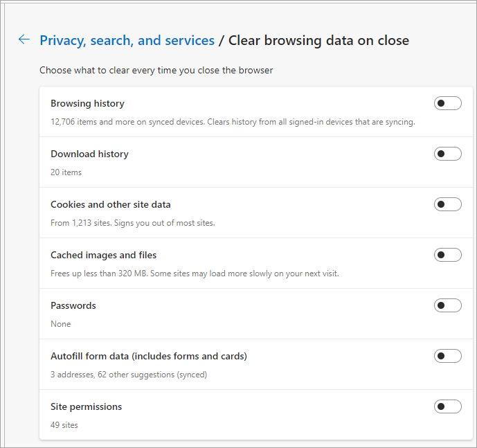The image size is (477, 448).
Task: Click the Clear browsing data on close heading
Action: tap(318, 40)
